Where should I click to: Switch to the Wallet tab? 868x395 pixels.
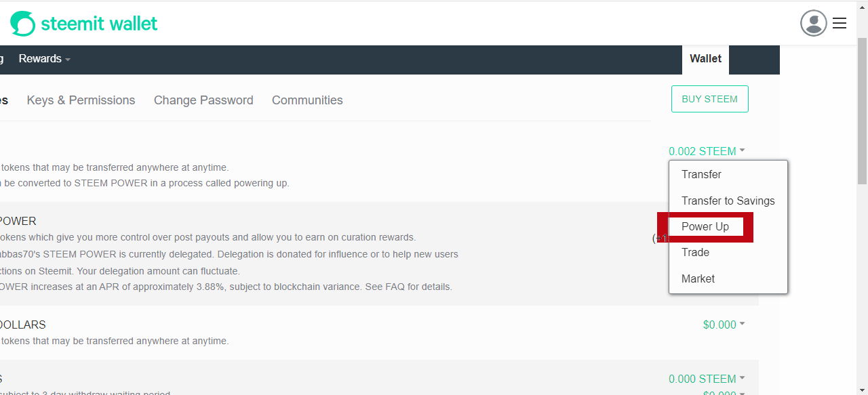click(x=705, y=59)
